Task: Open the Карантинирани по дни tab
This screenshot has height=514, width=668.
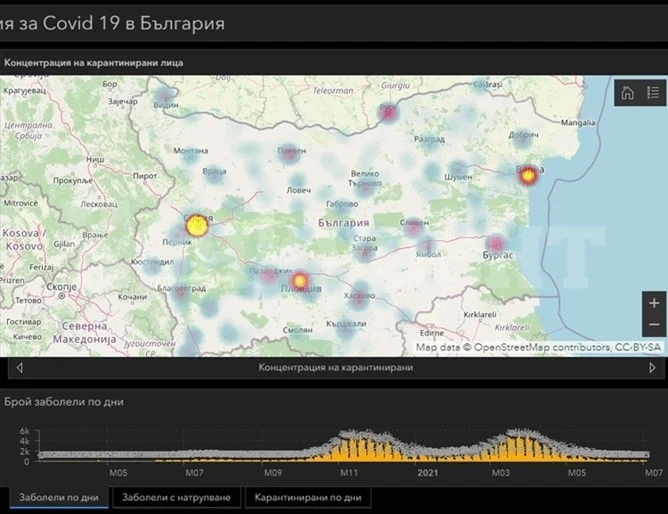Action: pos(308,497)
